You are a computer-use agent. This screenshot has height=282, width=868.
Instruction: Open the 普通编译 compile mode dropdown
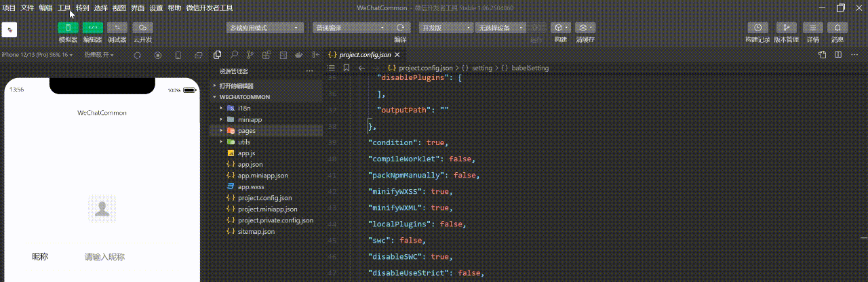pyautogui.click(x=351, y=28)
